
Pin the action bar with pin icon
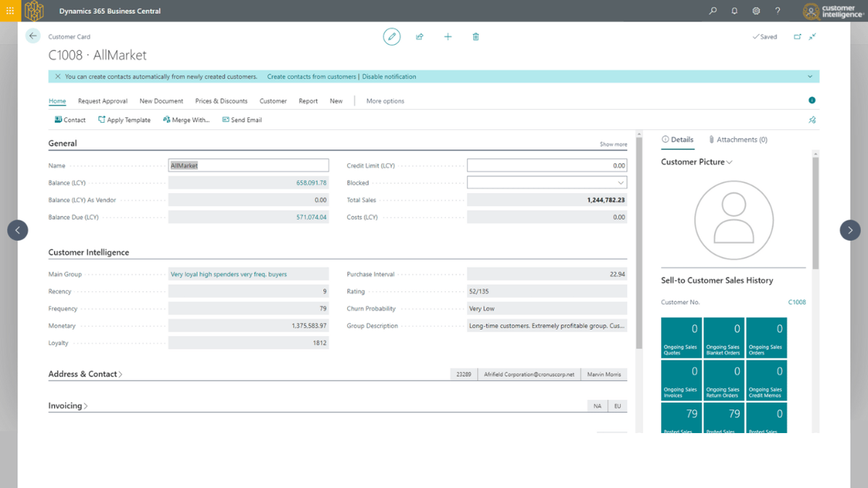pyautogui.click(x=812, y=120)
